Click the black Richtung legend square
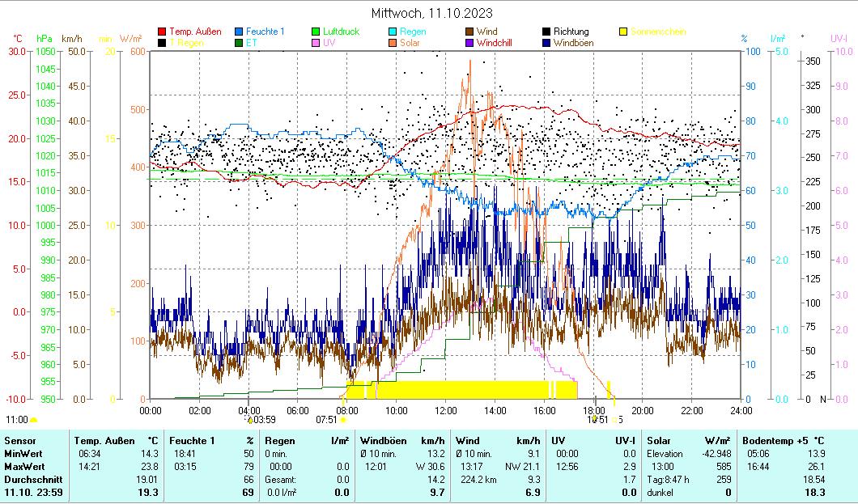 point(546,32)
